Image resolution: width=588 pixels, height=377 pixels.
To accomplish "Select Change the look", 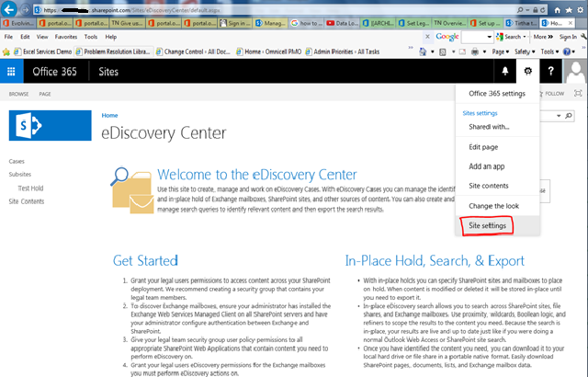I will point(494,206).
